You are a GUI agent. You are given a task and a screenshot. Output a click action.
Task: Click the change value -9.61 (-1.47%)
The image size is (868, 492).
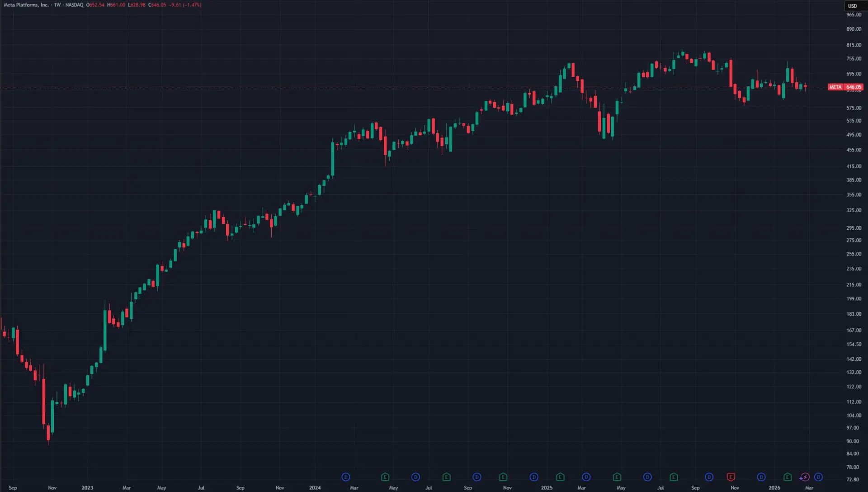point(185,5)
